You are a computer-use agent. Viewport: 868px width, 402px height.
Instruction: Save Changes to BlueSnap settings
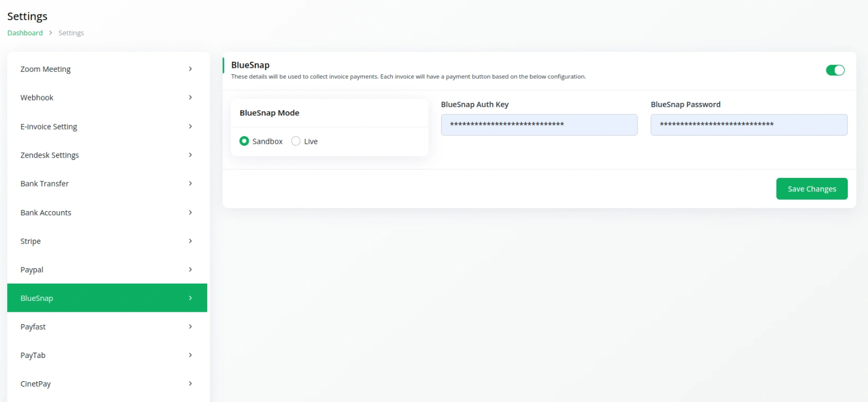(x=812, y=189)
